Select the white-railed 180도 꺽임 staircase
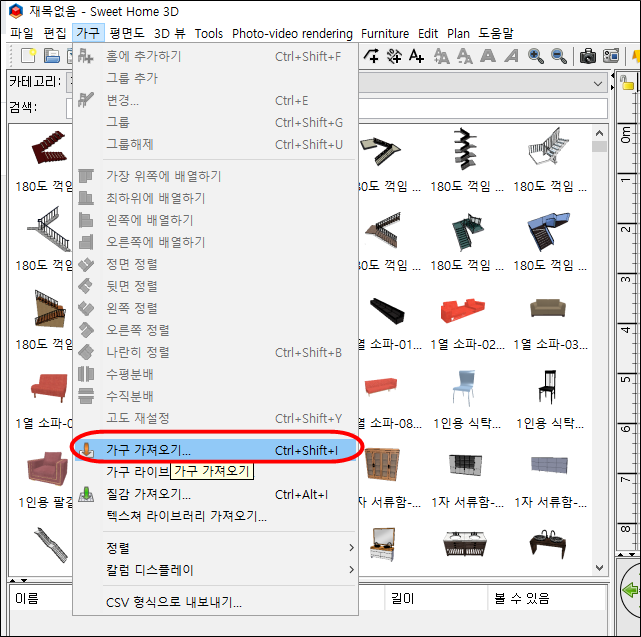 tap(548, 146)
